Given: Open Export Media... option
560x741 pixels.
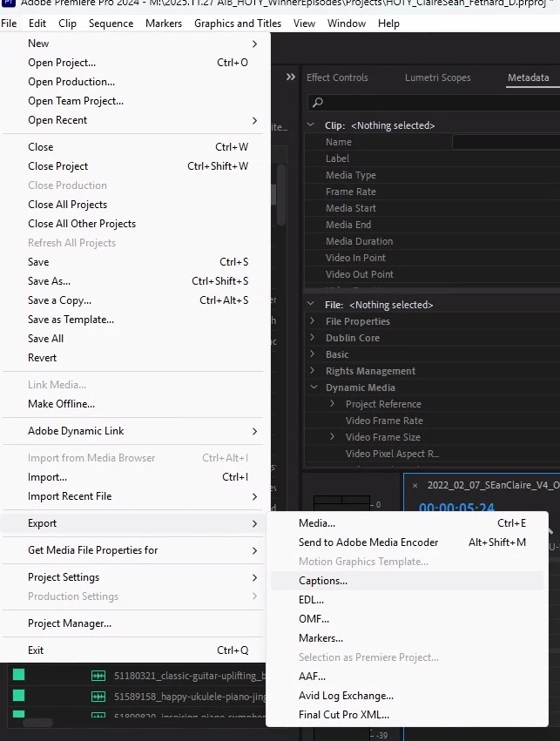Looking at the screenshot, I should pos(407,523).
